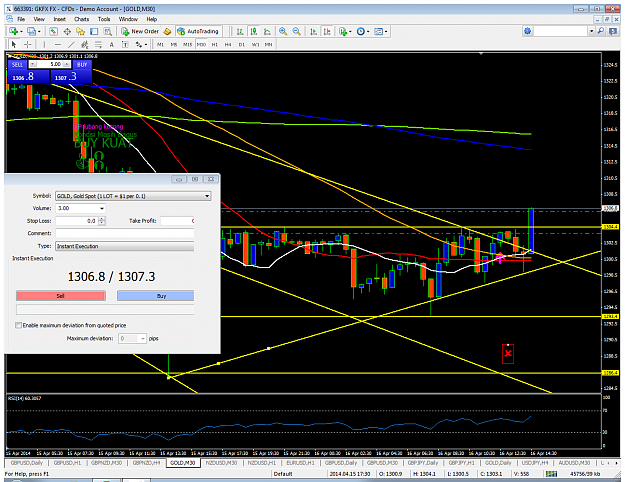Switch to the USDJPY,H4 chart tab
625x482 pixels.
point(535,463)
